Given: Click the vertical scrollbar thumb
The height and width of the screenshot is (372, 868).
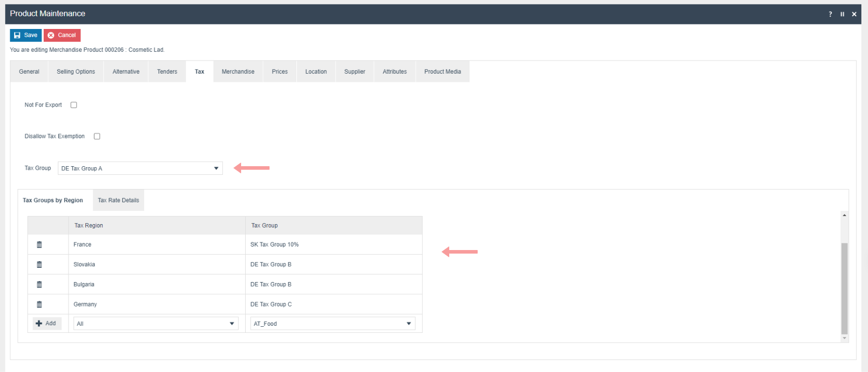Looking at the screenshot, I should click(x=844, y=288).
